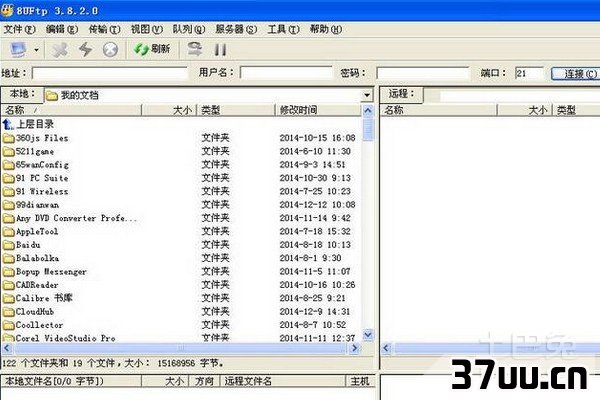The width and height of the screenshot is (600, 400).
Task: Click the queue 方向 column header
Action: pos(204,381)
